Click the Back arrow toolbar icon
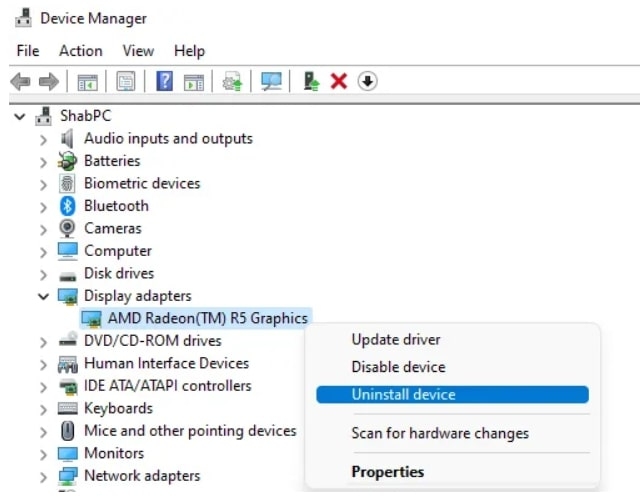This screenshot has width=640, height=501. [x=20, y=82]
